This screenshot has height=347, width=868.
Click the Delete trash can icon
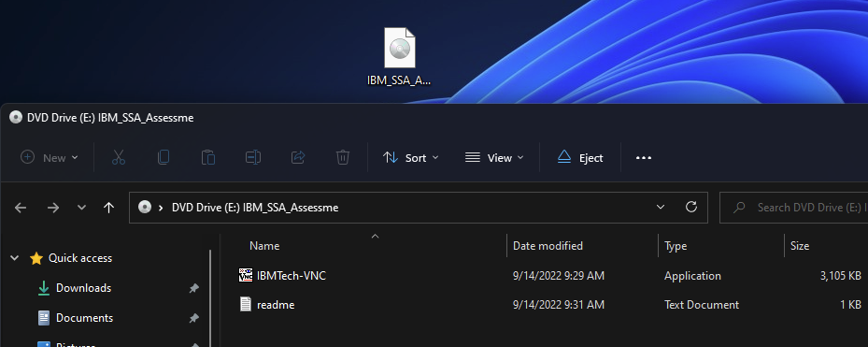click(x=343, y=157)
